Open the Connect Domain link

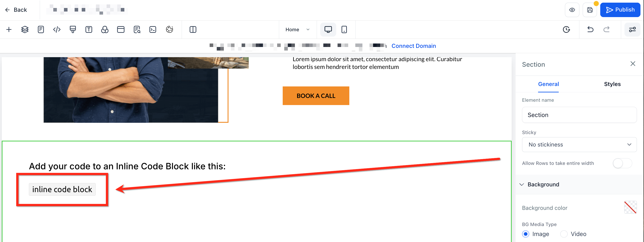(x=413, y=46)
